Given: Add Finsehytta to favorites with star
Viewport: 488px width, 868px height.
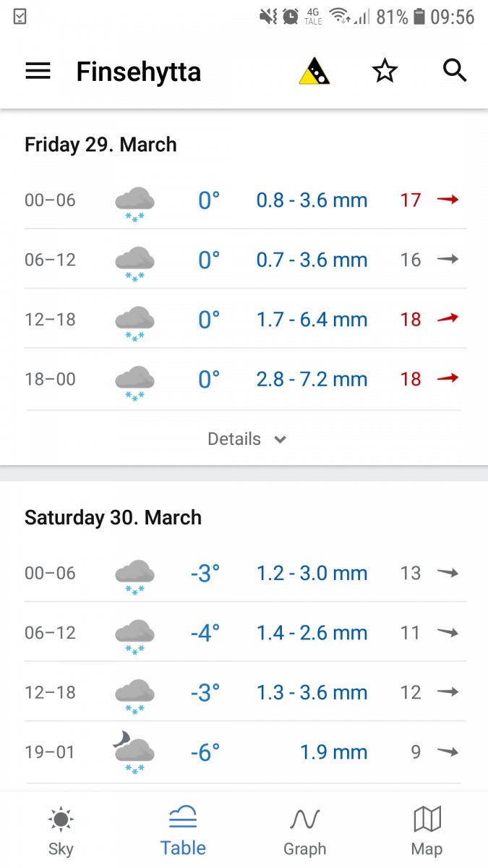Looking at the screenshot, I should tap(385, 71).
